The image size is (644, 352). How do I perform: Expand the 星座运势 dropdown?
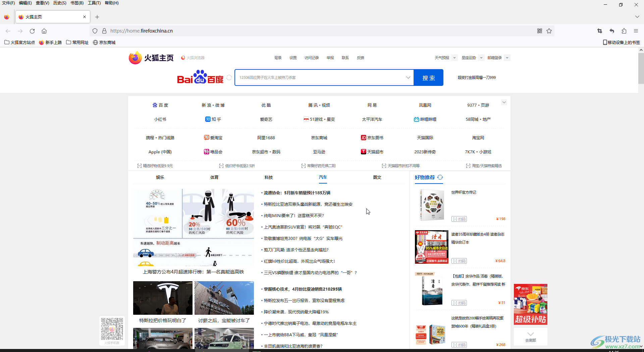[x=481, y=58]
